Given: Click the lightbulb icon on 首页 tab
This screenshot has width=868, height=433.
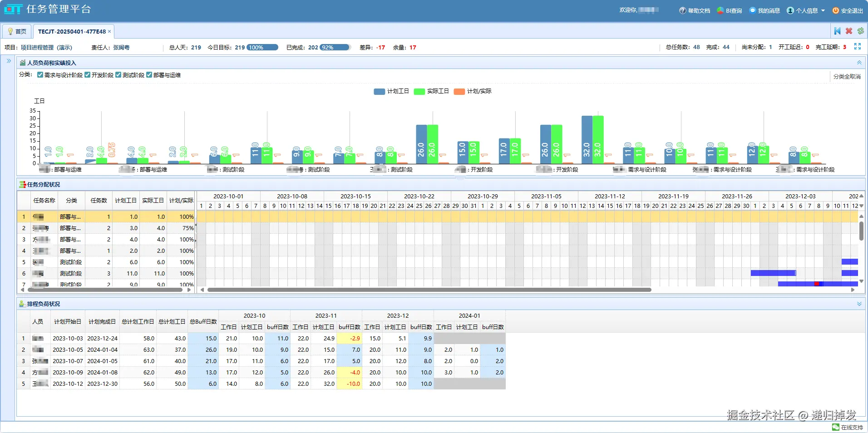Looking at the screenshot, I should 10,31.
